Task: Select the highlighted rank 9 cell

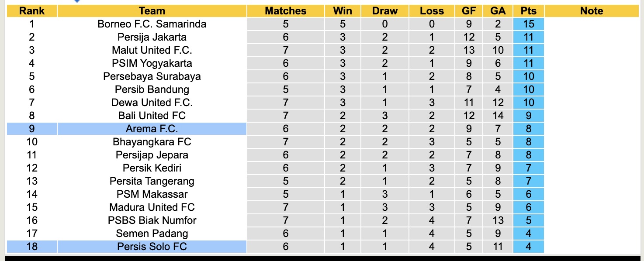Action: [32, 129]
